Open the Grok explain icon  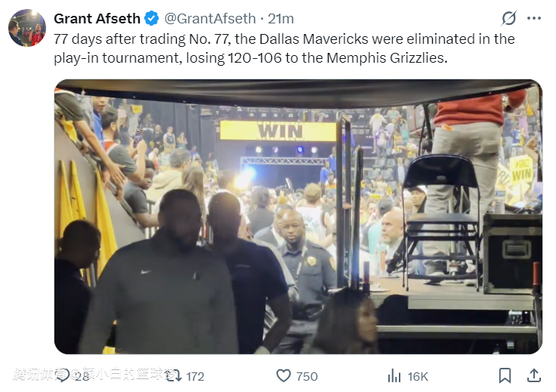509,18
